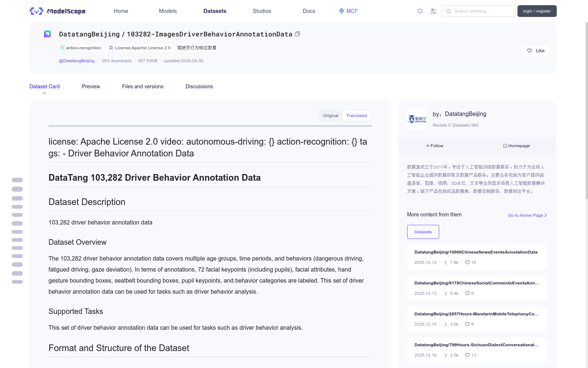Copy the dataset name with copy icon

(x=297, y=34)
